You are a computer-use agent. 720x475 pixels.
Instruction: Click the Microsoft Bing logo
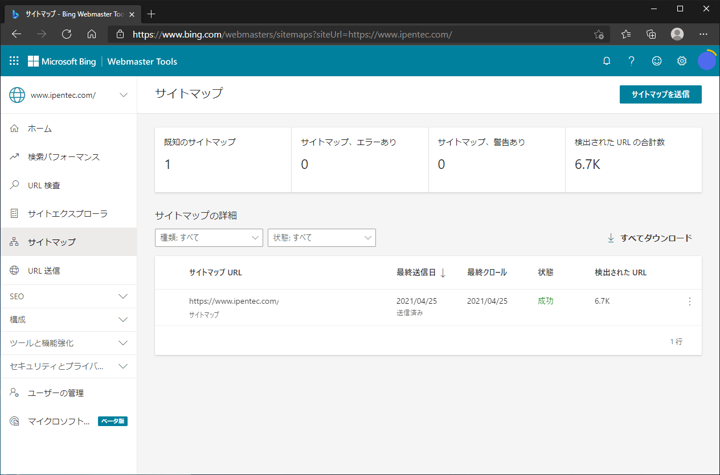[62, 62]
